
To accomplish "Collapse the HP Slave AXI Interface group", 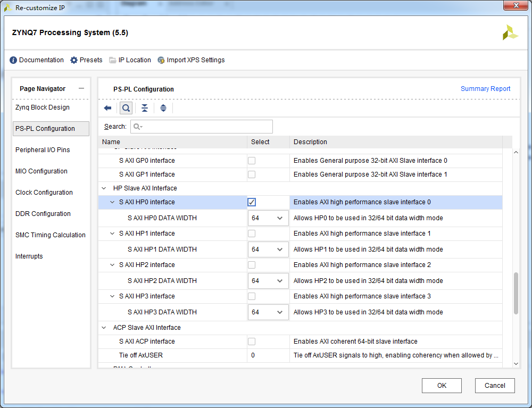I will [104, 188].
